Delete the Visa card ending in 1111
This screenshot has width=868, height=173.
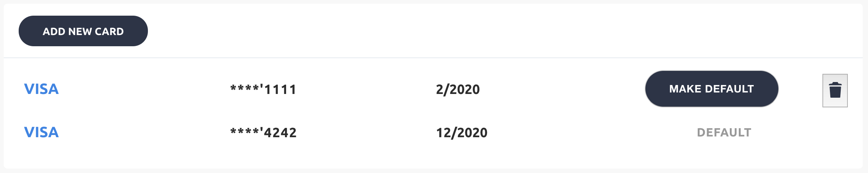pyautogui.click(x=835, y=90)
